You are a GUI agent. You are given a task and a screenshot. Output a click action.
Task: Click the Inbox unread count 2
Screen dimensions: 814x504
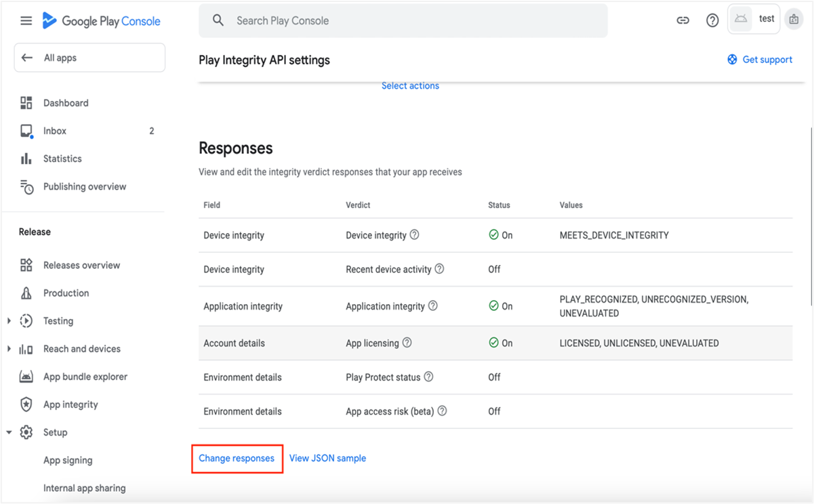coord(152,131)
